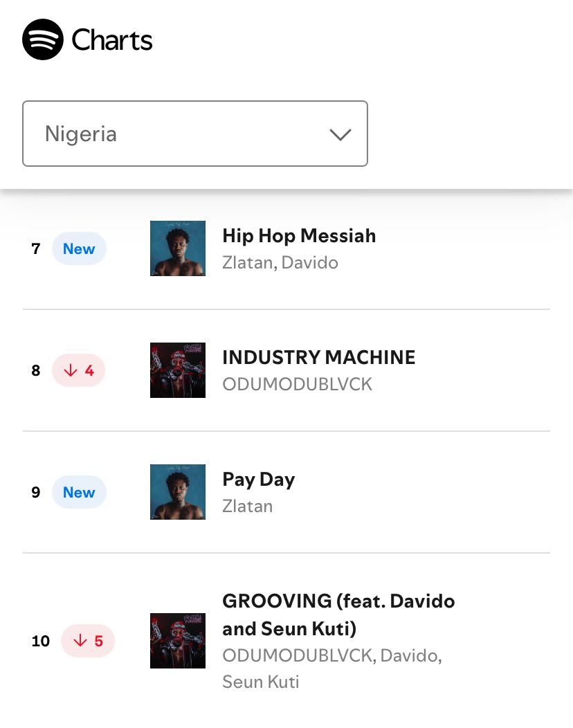Click the New badge at rank 7

(x=79, y=248)
